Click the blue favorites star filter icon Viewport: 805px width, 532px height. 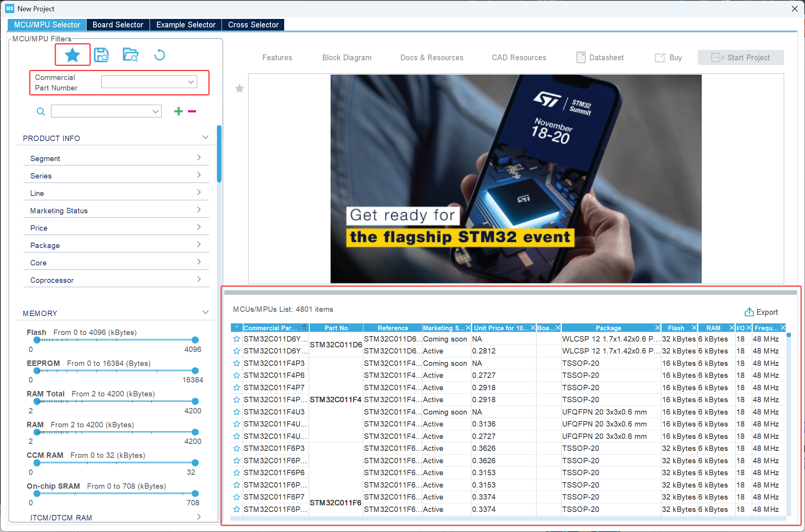pyautogui.click(x=72, y=55)
